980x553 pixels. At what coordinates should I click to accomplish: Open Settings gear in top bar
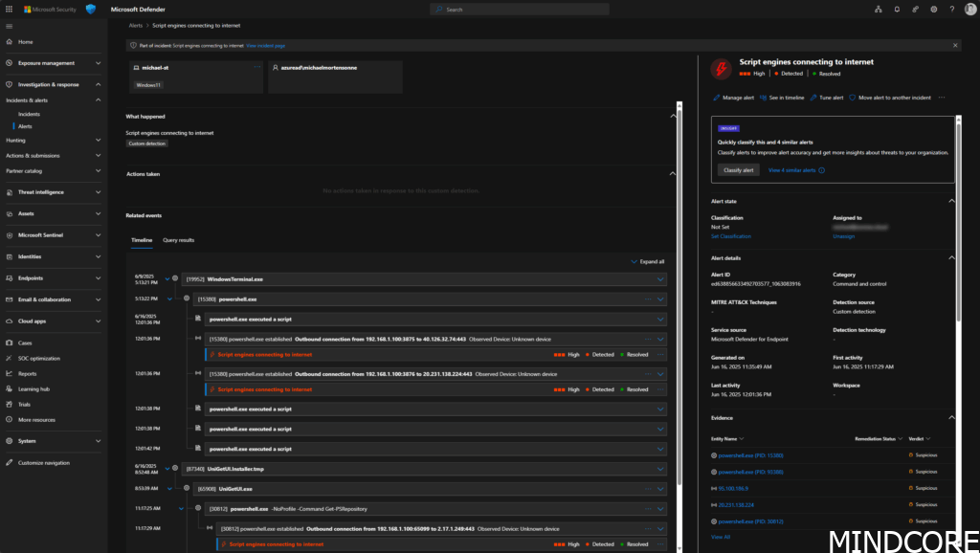pos(934,10)
